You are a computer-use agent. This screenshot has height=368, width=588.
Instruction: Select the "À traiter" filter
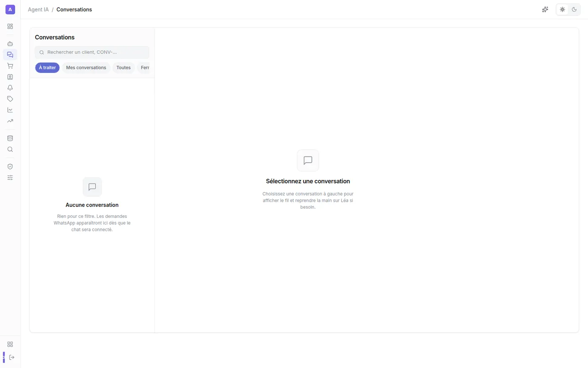coord(47,68)
